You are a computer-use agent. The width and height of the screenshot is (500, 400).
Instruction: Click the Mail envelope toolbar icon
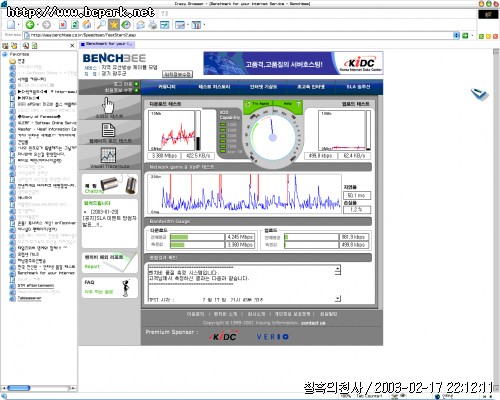click(x=141, y=25)
